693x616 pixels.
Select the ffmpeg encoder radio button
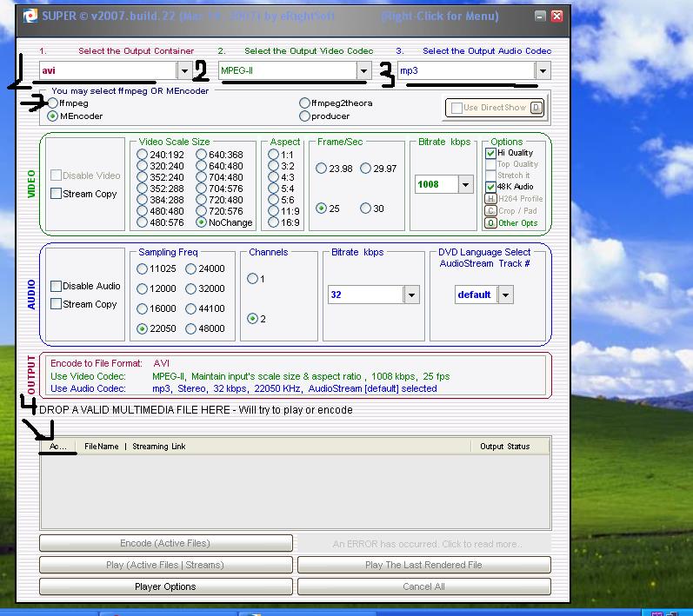pyautogui.click(x=52, y=103)
